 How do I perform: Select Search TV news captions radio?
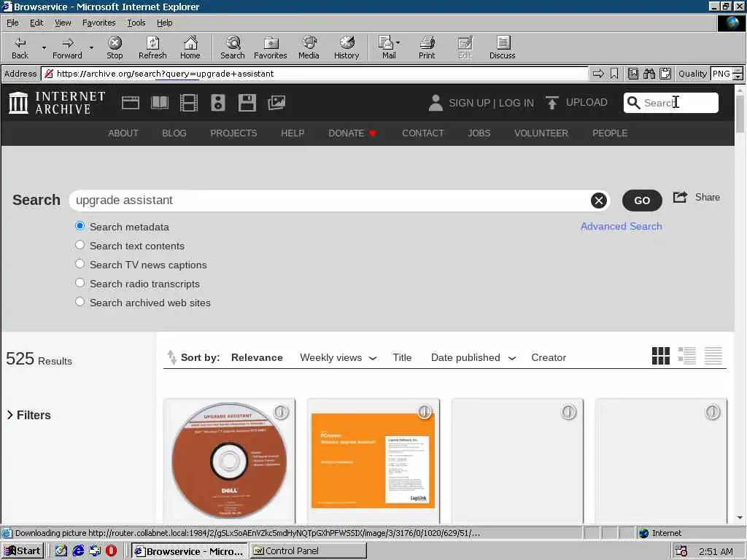(80, 264)
